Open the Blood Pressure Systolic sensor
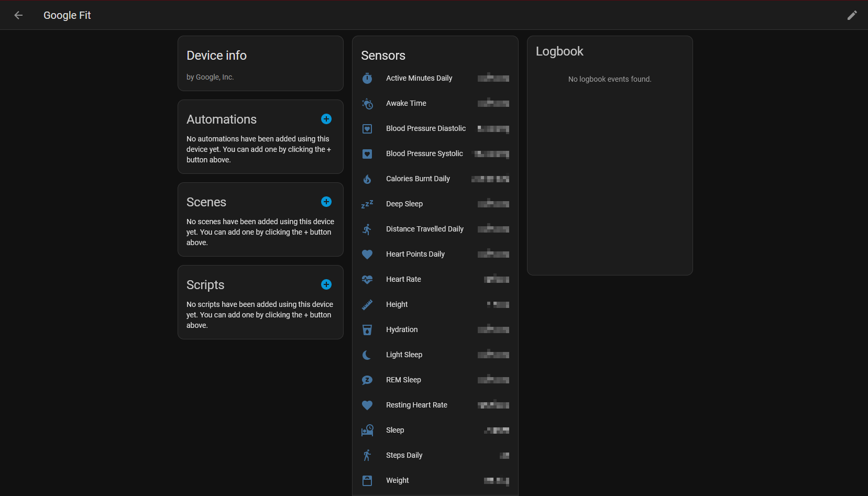 435,153
